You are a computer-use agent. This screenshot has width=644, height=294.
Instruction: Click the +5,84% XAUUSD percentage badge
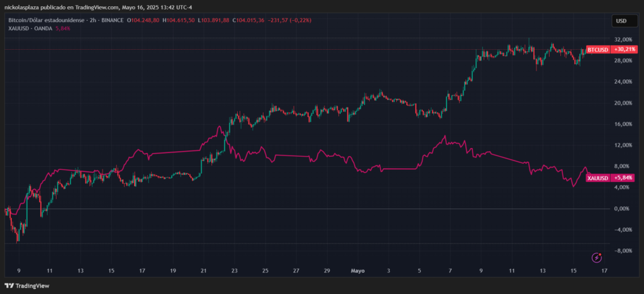click(624, 178)
